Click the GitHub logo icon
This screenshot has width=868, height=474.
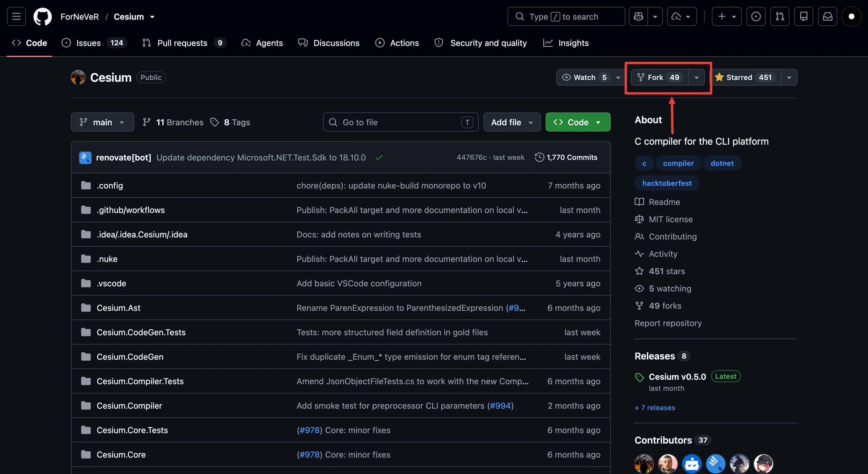(42, 16)
